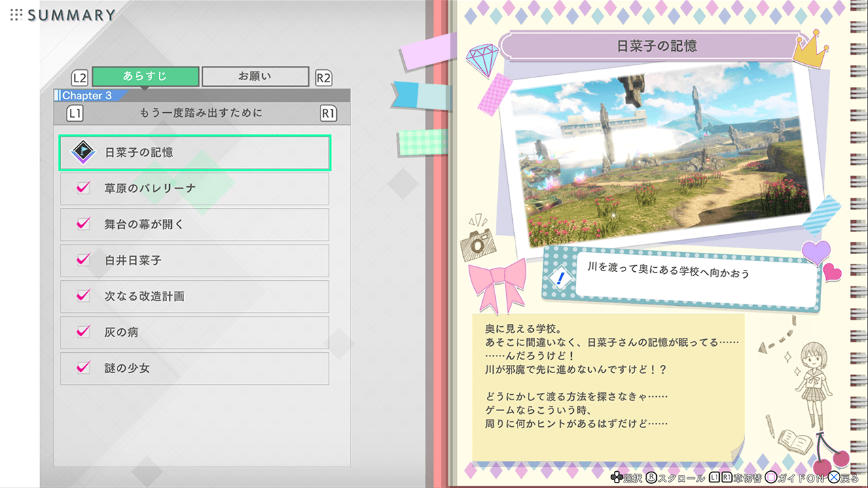868x488 pixels.
Task: Click the L2 button icon
Action: [80, 77]
